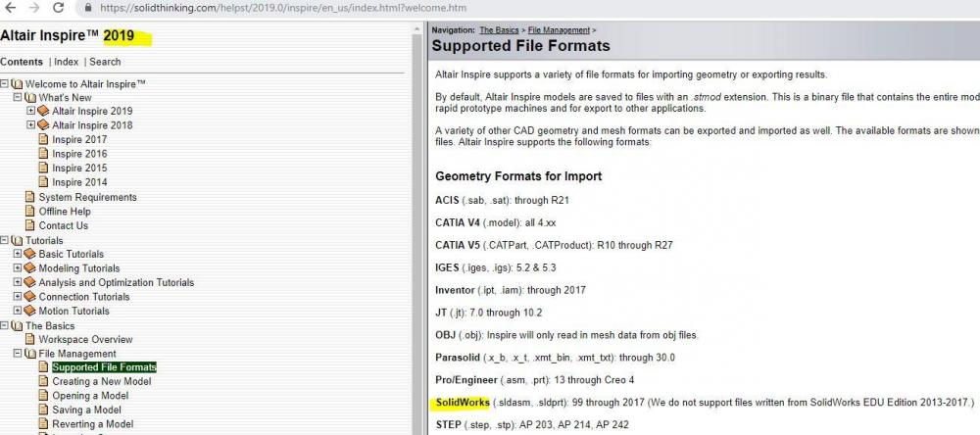
Task: Switch to the Contents tab
Action: pyautogui.click(x=22, y=62)
